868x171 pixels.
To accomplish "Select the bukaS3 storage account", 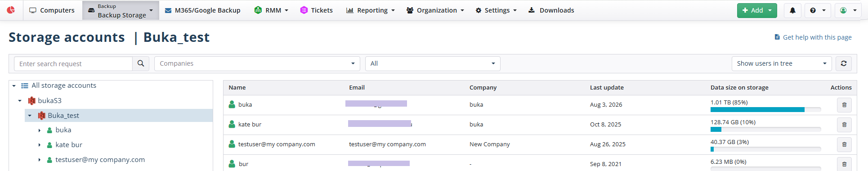I will pyautogui.click(x=49, y=101).
